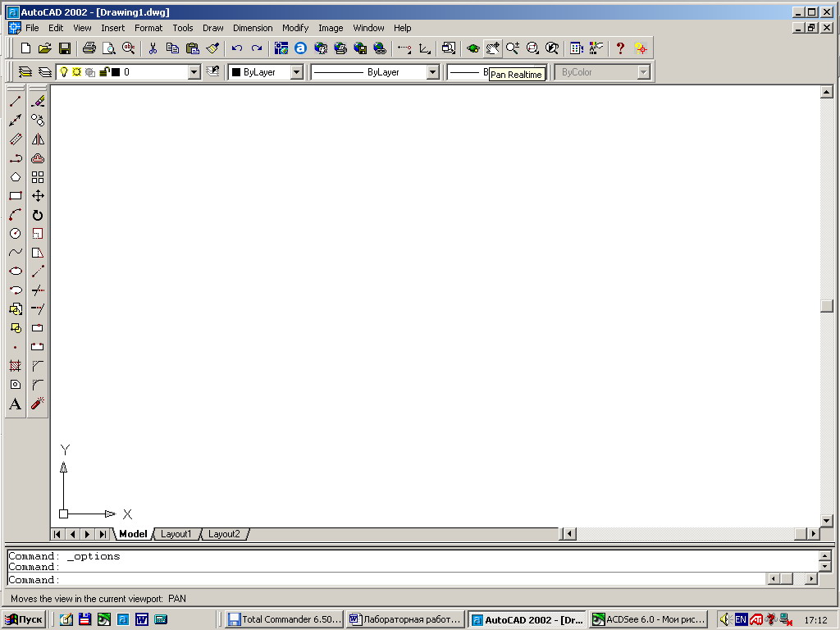Click the vertical scrollbar thumb of drawing area
840x630 pixels.
point(827,305)
